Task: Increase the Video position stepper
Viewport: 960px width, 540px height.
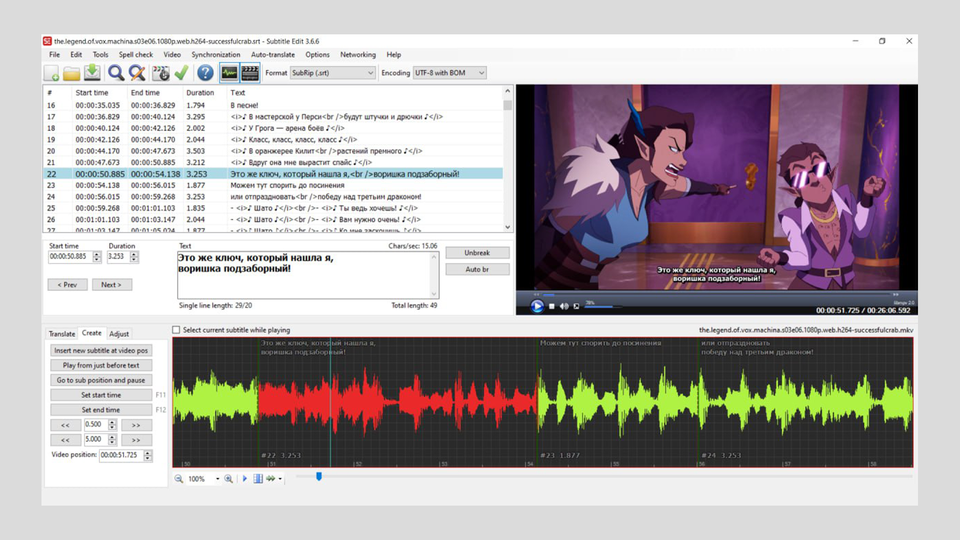Action: [148, 453]
